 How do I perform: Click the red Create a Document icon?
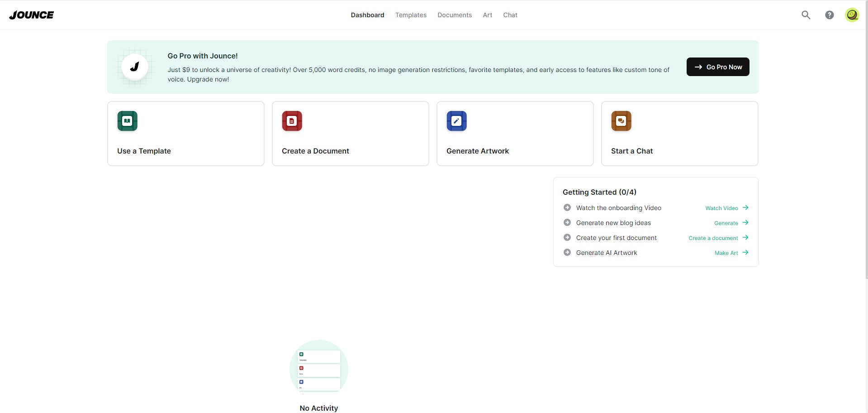pos(292,121)
